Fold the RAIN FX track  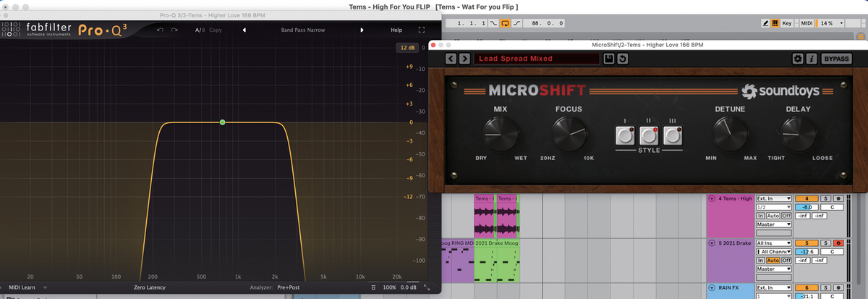(x=712, y=287)
